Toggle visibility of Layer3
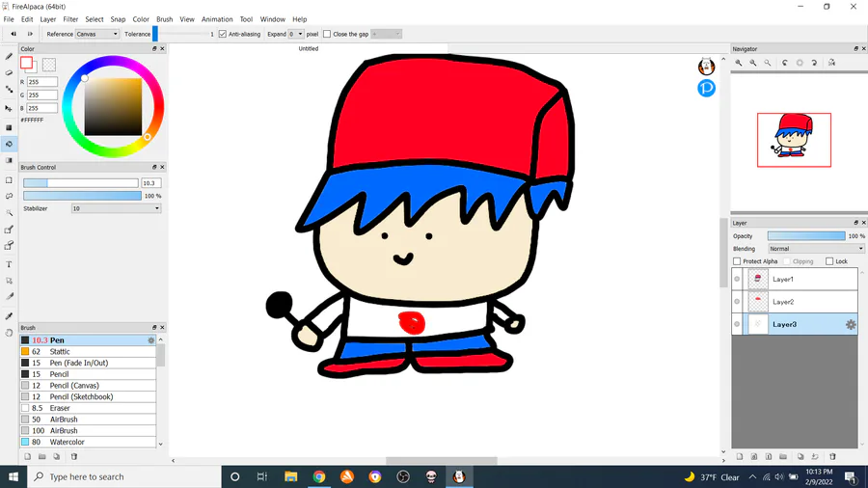The image size is (868, 488). pos(737,325)
